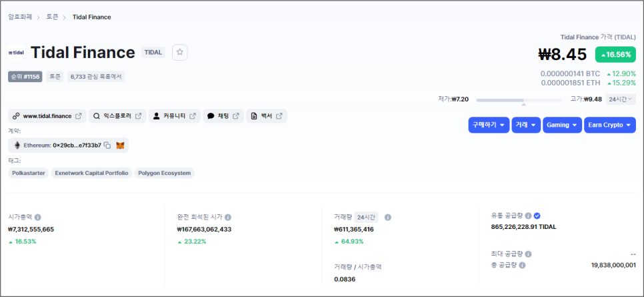Viewport: 644px width, 297px height.
Task: Open info icon beside 유통 공급량
Action: [529, 216]
